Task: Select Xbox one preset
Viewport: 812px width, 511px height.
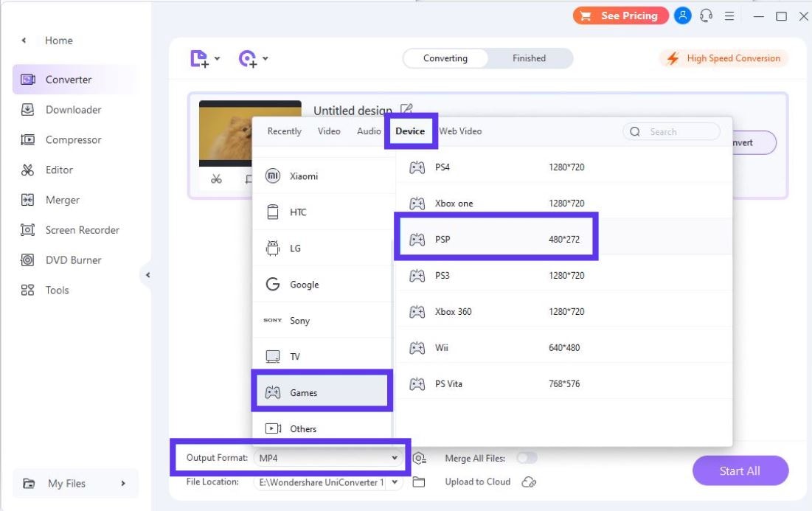Action: pos(564,203)
